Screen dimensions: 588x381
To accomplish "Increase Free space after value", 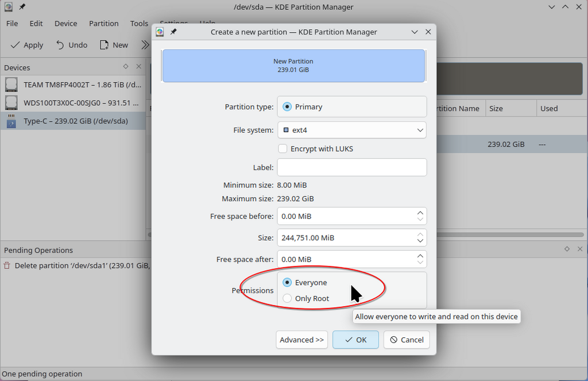I will tap(420, 256).
